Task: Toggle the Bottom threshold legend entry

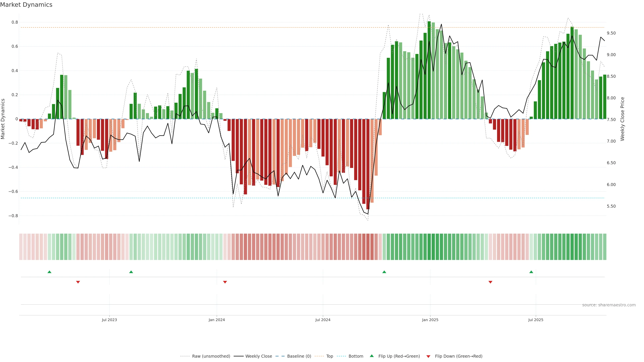Action: tap(356, 356)
